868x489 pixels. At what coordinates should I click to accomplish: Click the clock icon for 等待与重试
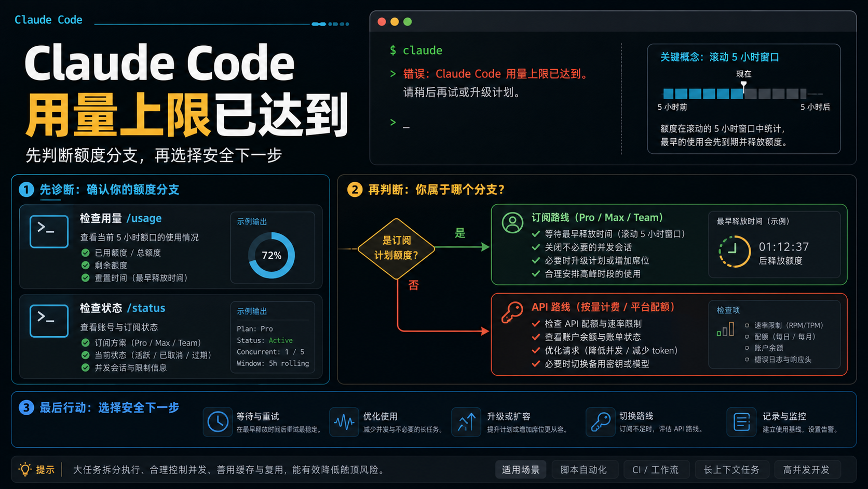218,421
